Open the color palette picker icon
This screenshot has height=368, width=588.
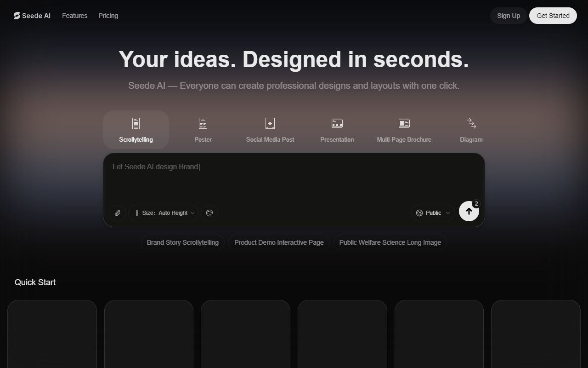point(209,213)
